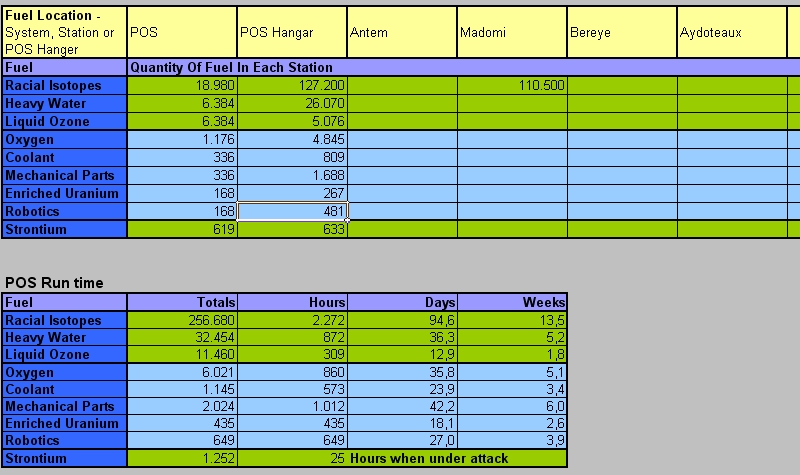Select Liquid Ozone hours value 309
This screenshot has width=800, height=475.
(x=292, y=355)
